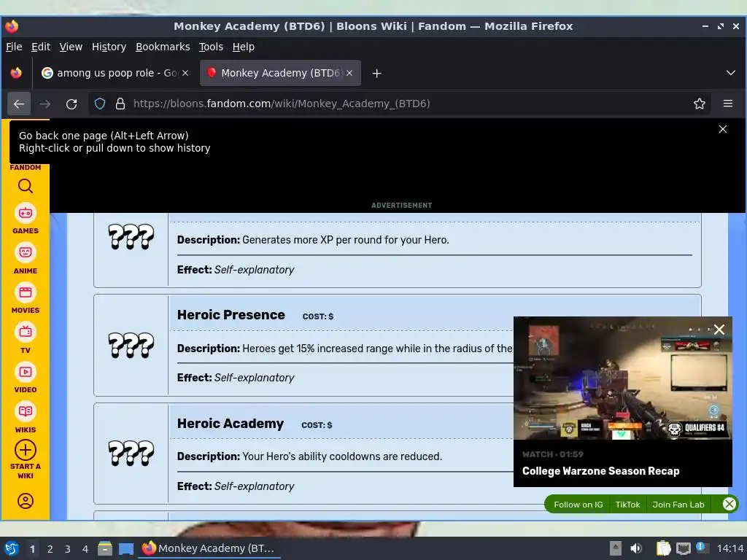Close the College Warzone video popup
Viewport: 747px width, 560px height.
pyautogui.click(x=719, y=330)
